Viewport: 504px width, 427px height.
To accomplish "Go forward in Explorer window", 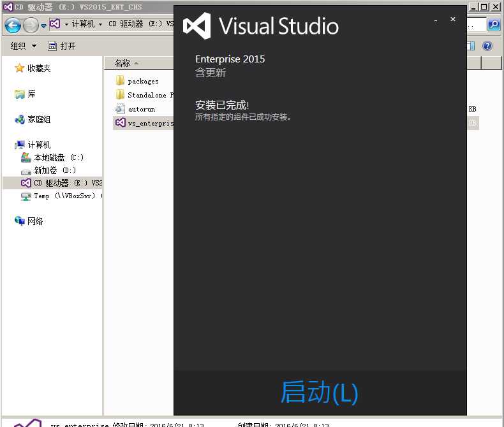I will click(x=31, y=25).
